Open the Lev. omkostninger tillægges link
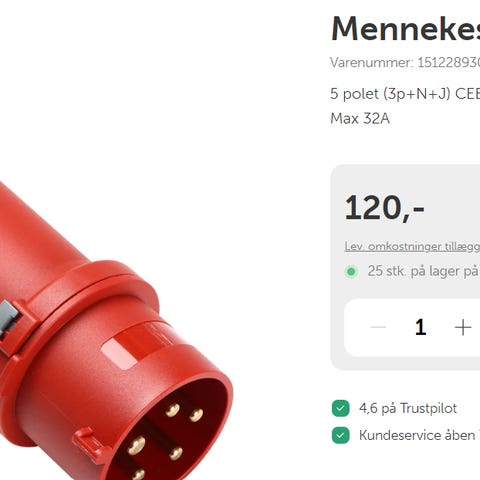 [412, 246]
